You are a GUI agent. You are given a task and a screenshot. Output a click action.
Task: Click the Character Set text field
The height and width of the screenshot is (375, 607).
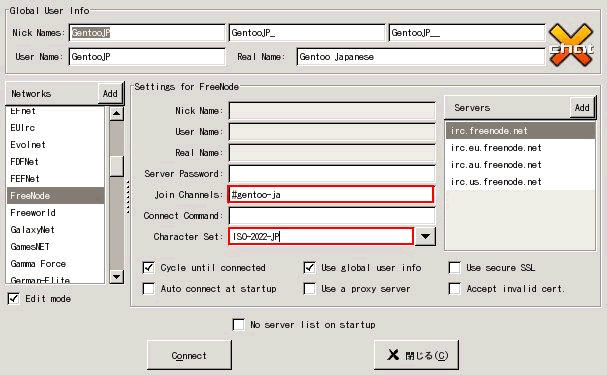pyautogui.click(x=321, y=236)
